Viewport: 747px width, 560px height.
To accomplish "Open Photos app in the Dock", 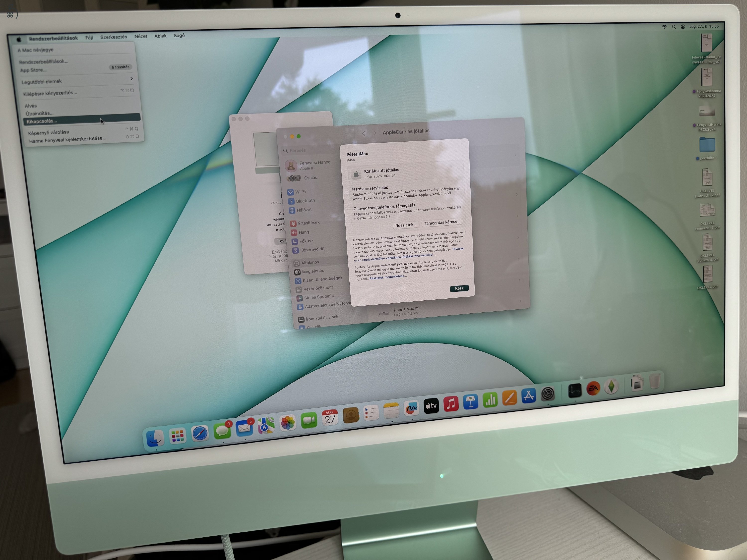I will pyautogui.click(x=287, y=423).
